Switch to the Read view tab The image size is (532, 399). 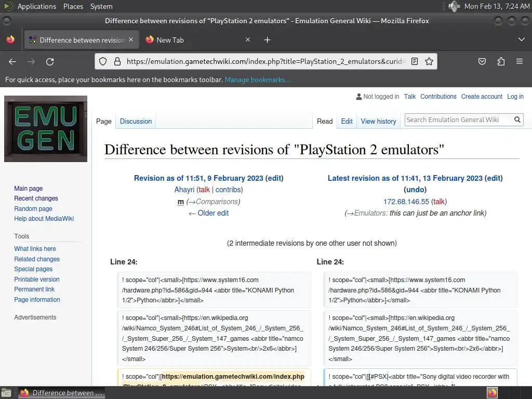click(325, 121)
